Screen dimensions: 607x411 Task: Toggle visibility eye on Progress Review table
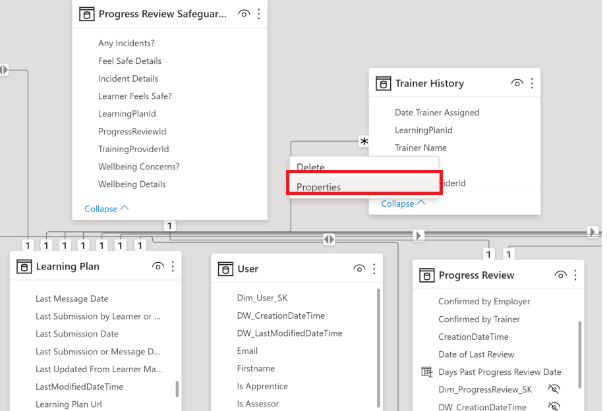pyautogui.click(x=561, y=275)
